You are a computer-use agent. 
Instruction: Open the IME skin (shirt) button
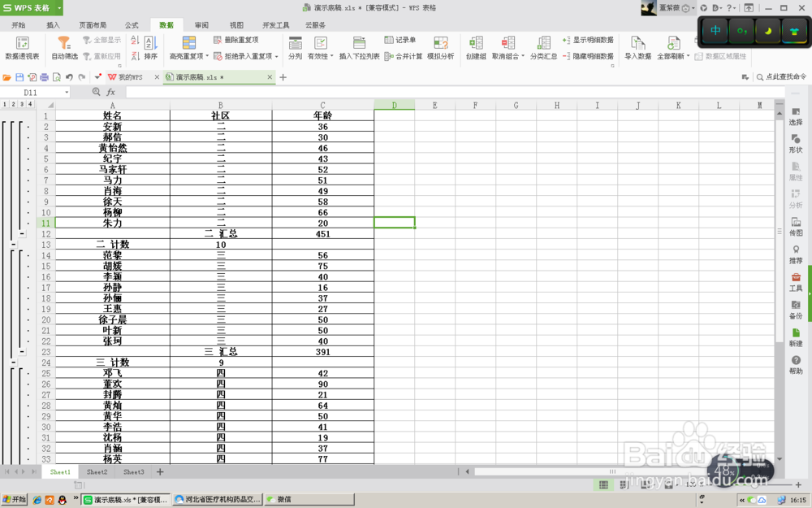pyautogui.click(x=794, y=31)
